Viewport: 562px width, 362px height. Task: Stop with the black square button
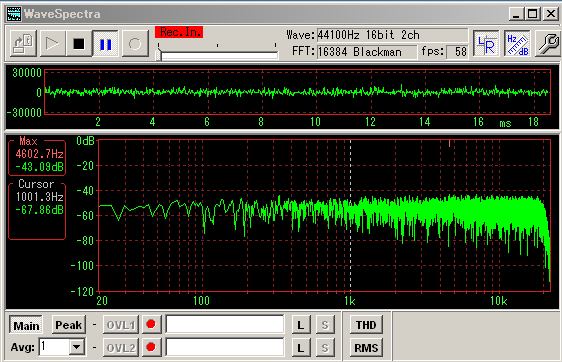pyautogui.click(x=79, y=44)
